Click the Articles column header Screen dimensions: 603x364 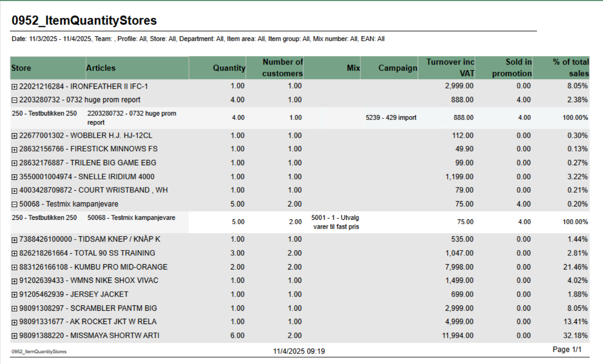(101, 68)
